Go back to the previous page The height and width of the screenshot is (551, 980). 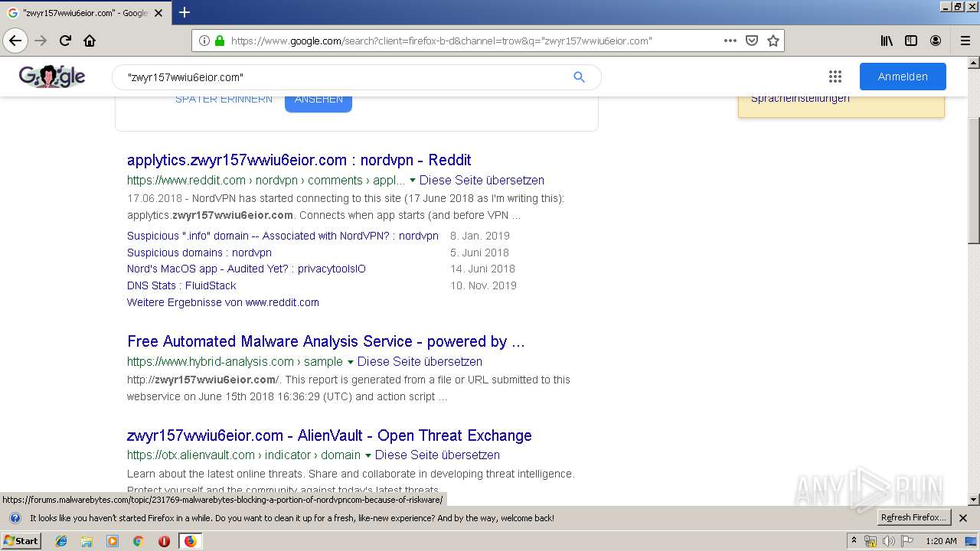[15, 41]
